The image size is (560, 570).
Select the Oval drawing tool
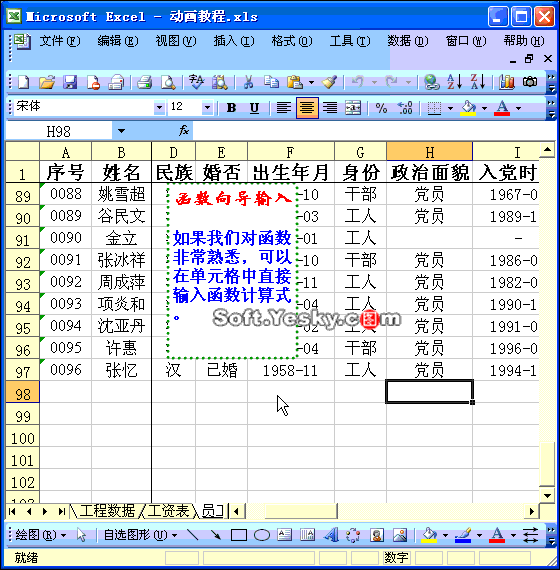[x=262, y=535]
